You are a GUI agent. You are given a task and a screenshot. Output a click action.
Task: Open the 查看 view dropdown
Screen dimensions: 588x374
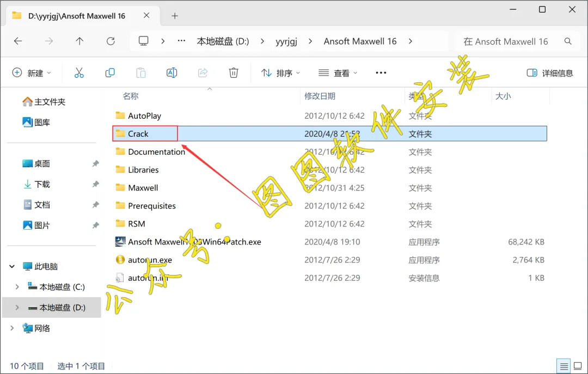pos(338,73)
